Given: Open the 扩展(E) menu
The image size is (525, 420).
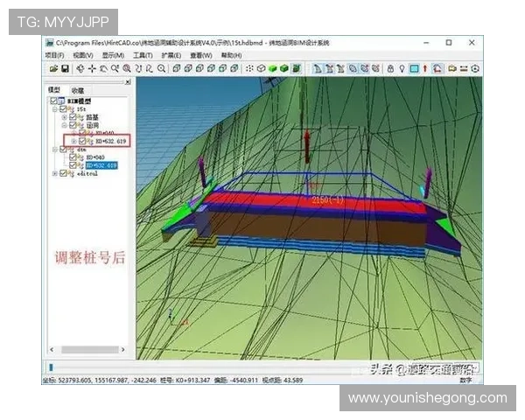Looking at the screenshot, I should click(171, 55).
